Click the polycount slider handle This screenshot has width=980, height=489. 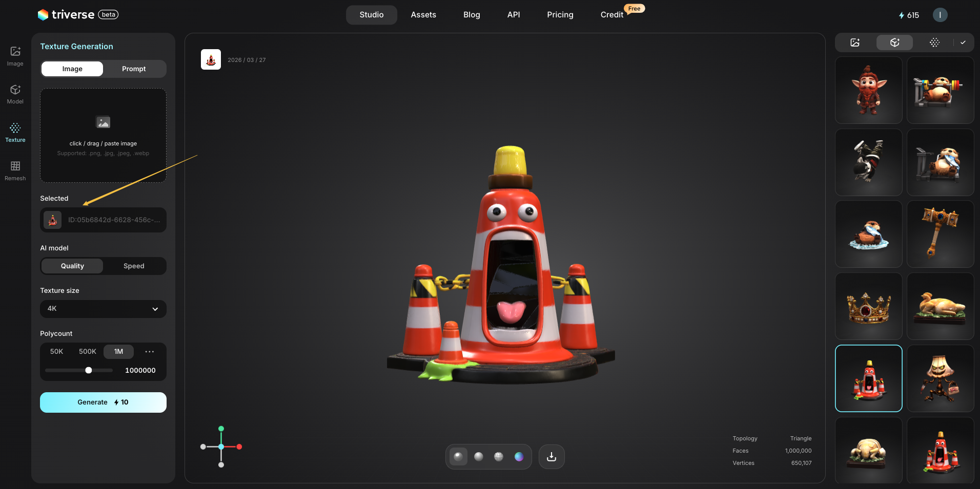coord(89,370)
